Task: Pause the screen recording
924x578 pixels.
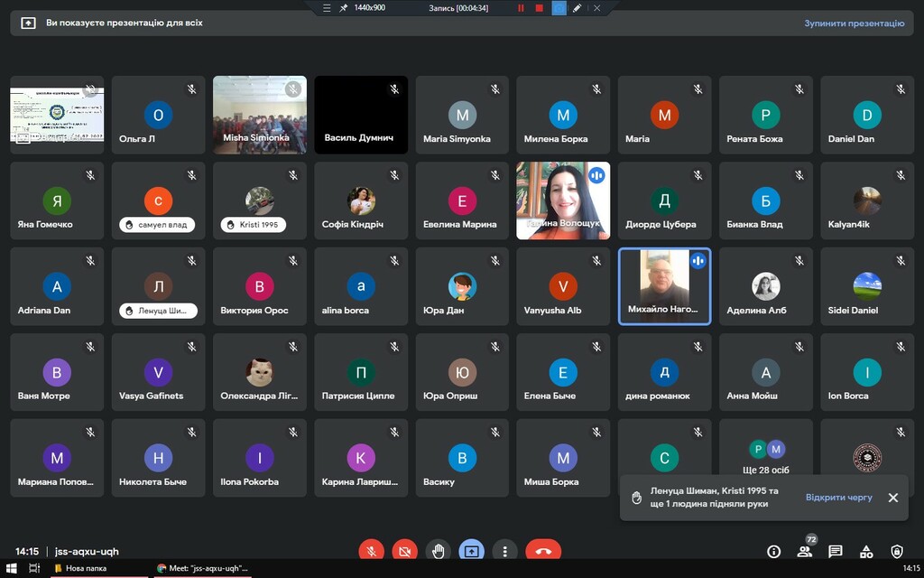Action: click(x=521, y=8)
